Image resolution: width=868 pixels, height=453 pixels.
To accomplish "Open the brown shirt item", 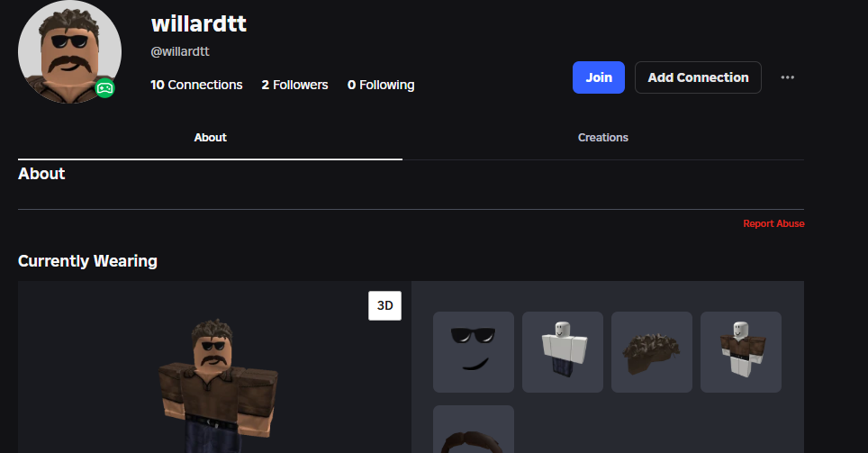I will click(x=741, y=352).
